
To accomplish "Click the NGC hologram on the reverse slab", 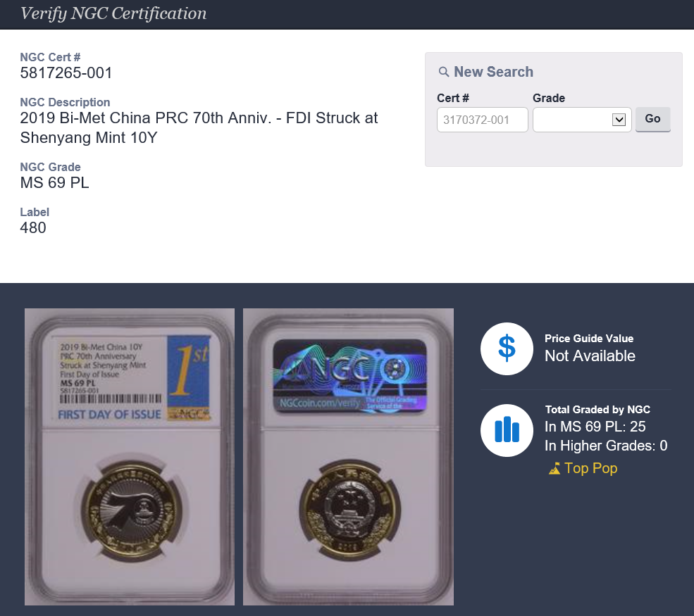I will (x=349, y=376).
